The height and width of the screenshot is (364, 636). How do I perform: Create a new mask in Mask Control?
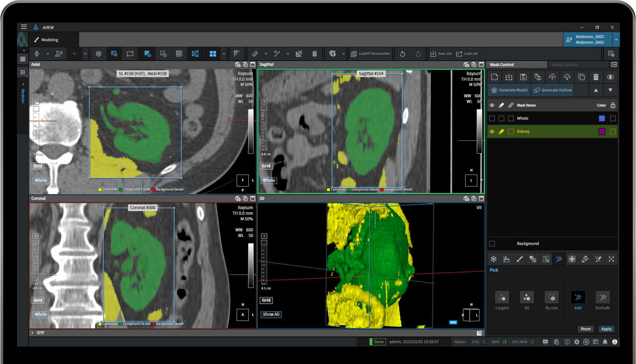[494, 77]
